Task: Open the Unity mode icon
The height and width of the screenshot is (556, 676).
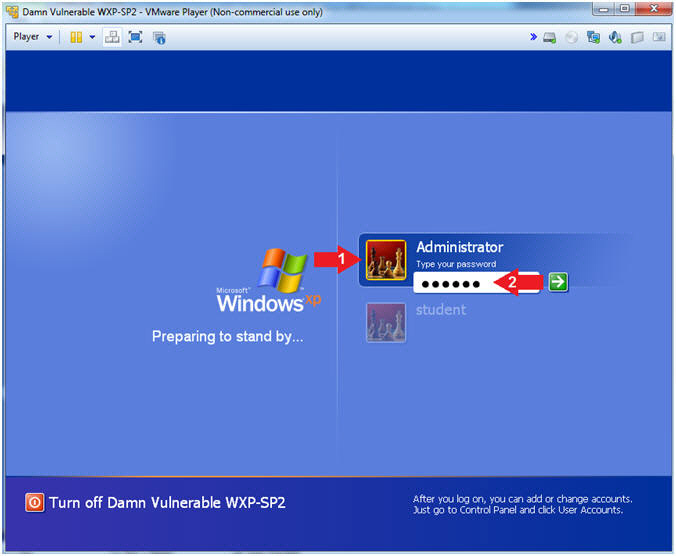Action: tap(159, 37)
